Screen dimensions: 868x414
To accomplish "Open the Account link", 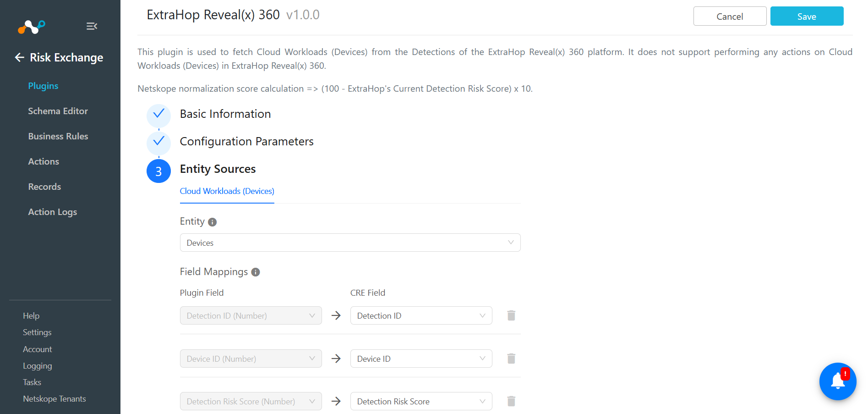I will (38, 349).
